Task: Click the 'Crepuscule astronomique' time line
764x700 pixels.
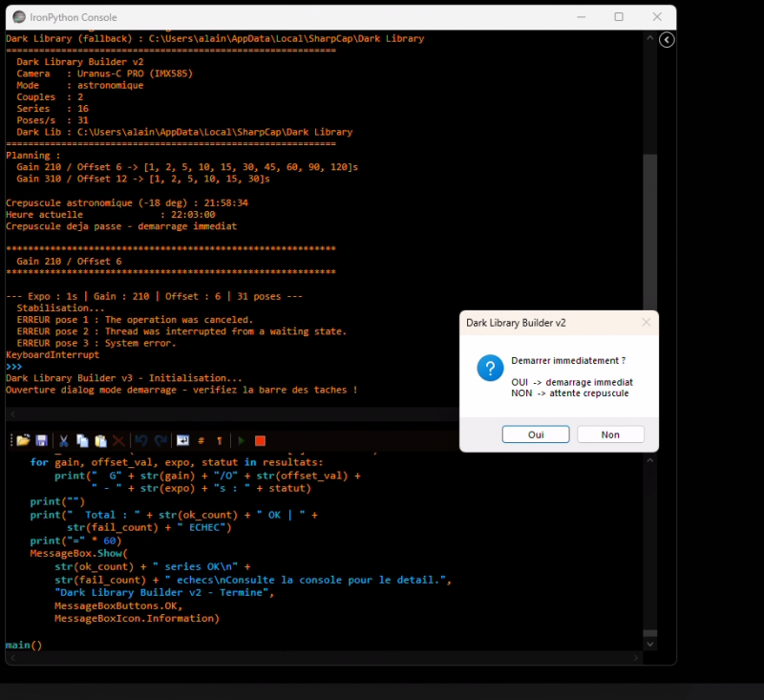Action: (x=127, y=202)
